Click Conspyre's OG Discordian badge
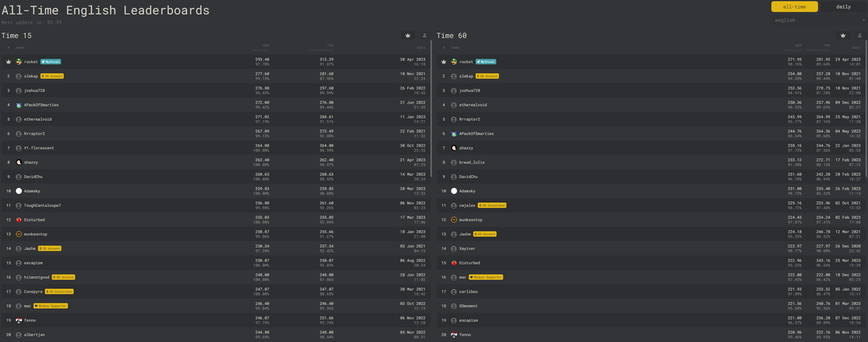 (x=60, y=291)
